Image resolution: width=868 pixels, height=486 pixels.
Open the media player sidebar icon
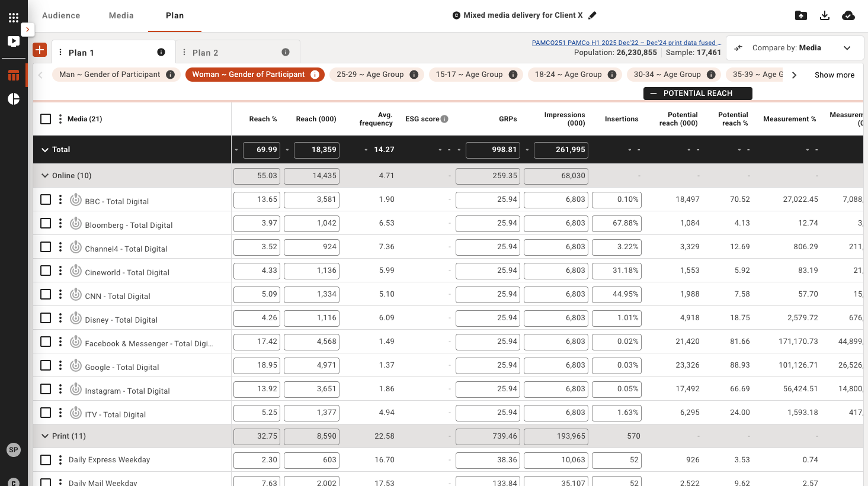[14, 41]
